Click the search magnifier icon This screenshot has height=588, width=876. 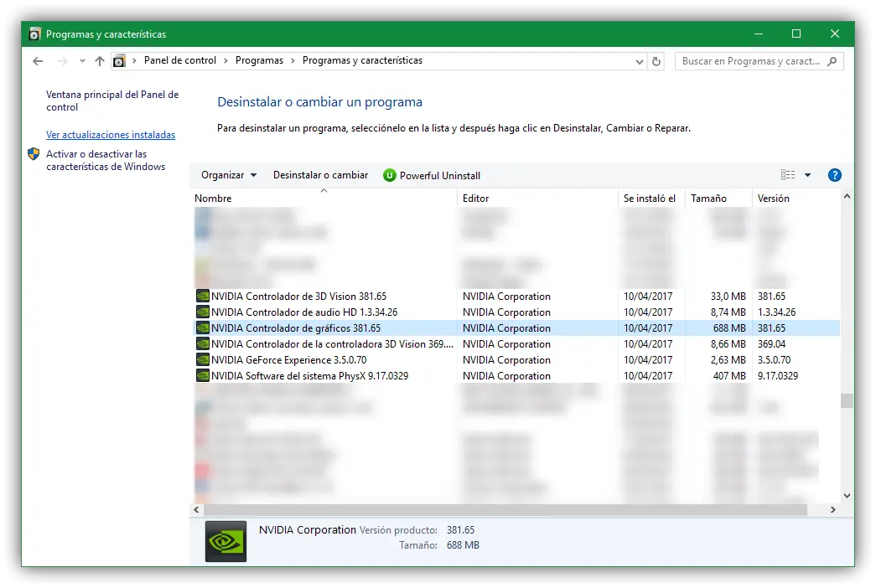832,61
